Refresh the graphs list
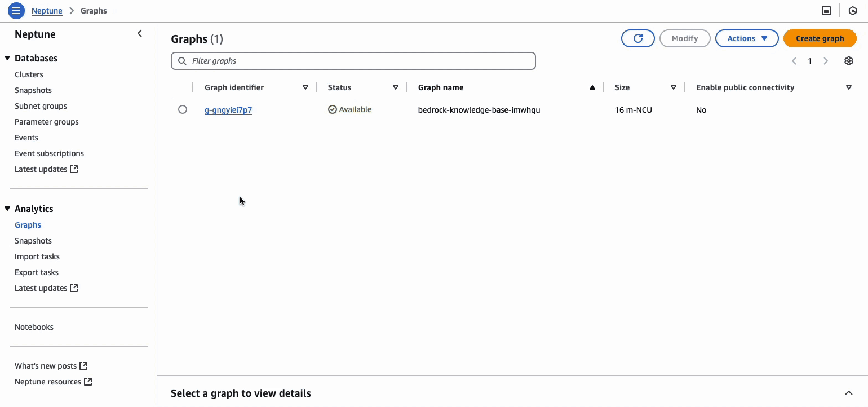The height and width of the screenshot is (407, 868). click(x=637, y=38)
